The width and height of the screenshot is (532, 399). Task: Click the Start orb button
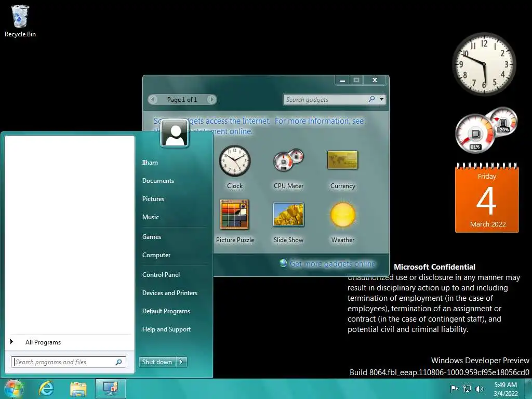[14, 389]
